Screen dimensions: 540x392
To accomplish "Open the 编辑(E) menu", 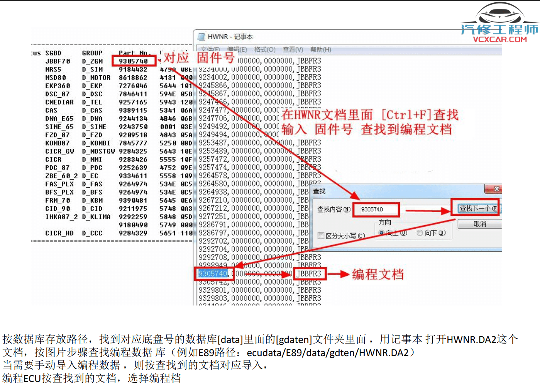I will tap(237, 49).
